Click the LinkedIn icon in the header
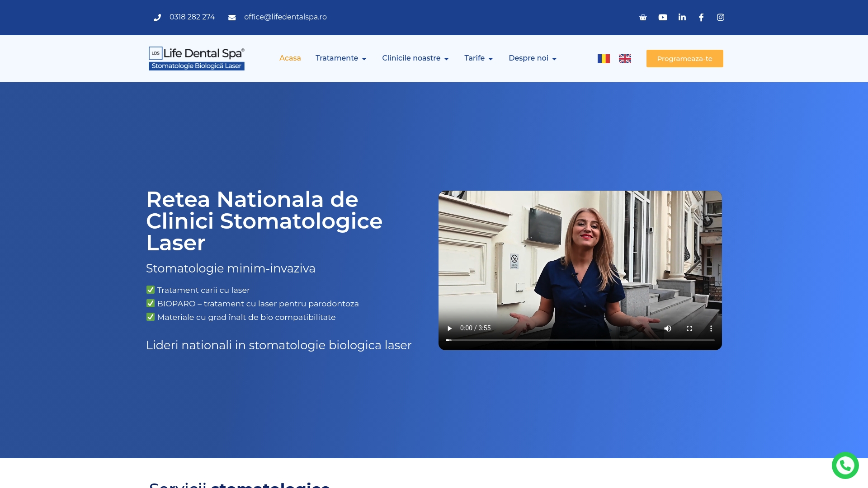This screenshot has width=868, height=488. 682,17
